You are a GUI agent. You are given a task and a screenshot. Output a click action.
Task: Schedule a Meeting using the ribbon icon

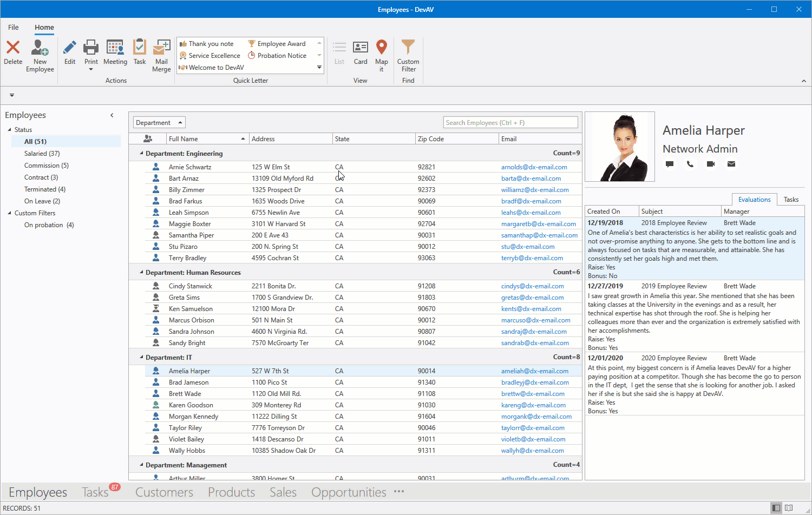click(x=115, y=54)
